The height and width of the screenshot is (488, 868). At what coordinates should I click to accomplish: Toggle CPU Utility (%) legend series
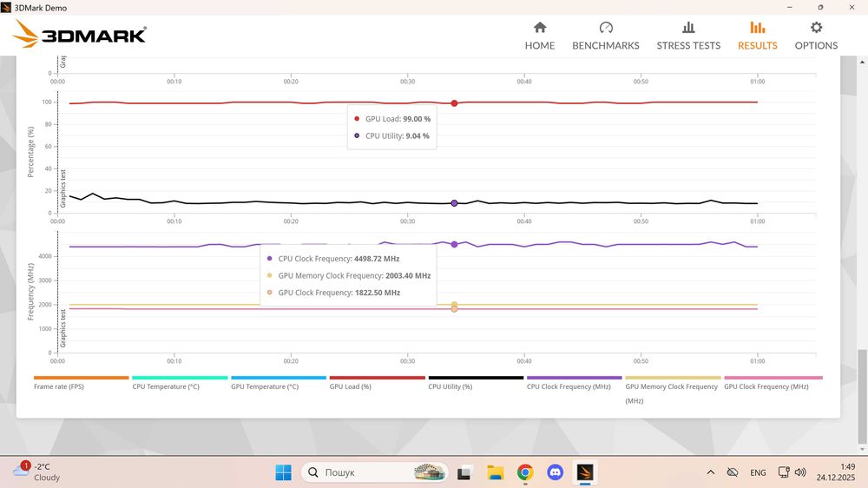[x=476, y=382]
